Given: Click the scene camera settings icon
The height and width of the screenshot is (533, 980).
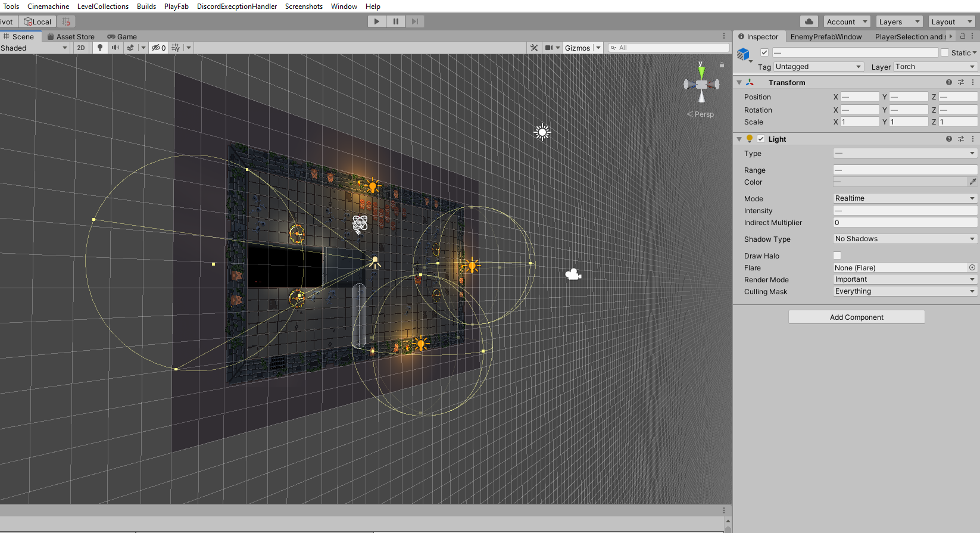Looking at the screenshot, I should click(549, 48).
